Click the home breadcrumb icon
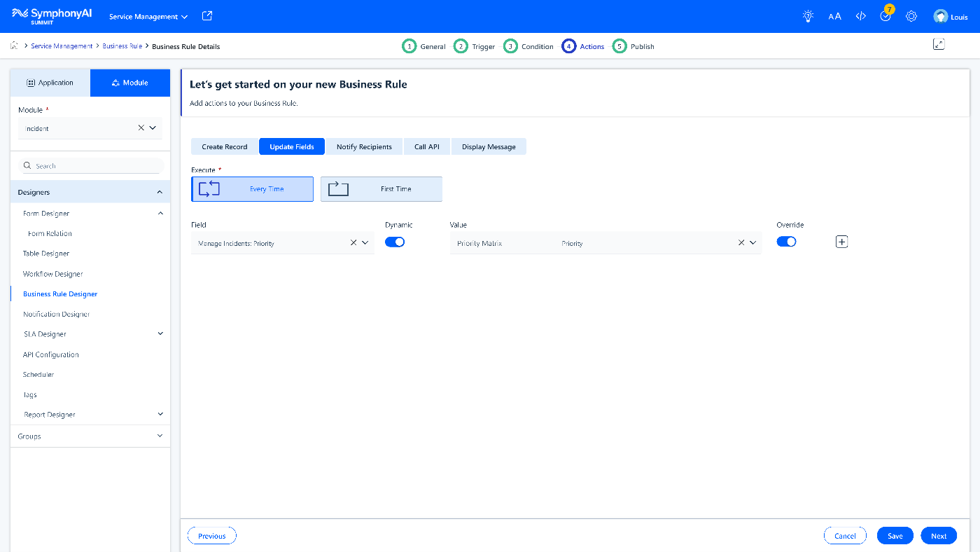Image resolution: width=980 pixels, height=552 pixels. (13, 45)
